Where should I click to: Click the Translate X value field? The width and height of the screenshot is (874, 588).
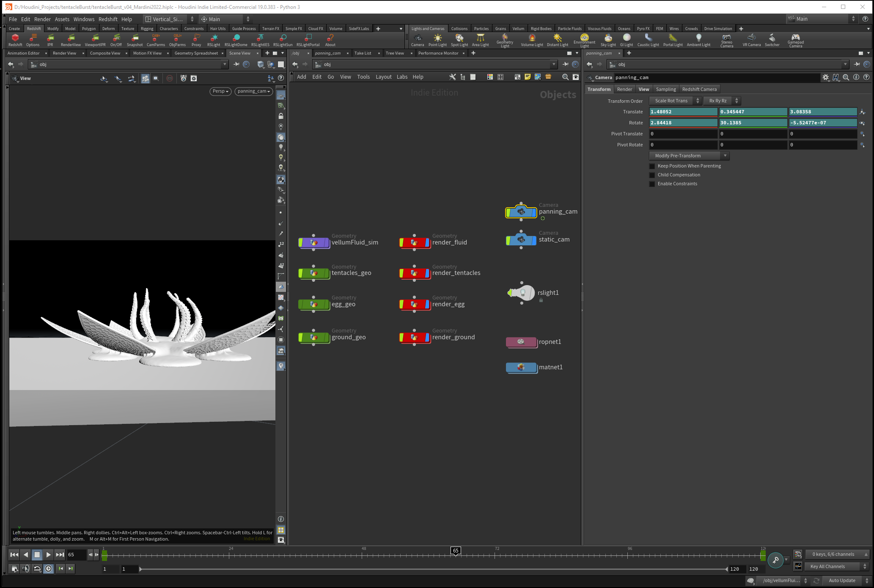(x=683, y=112)
